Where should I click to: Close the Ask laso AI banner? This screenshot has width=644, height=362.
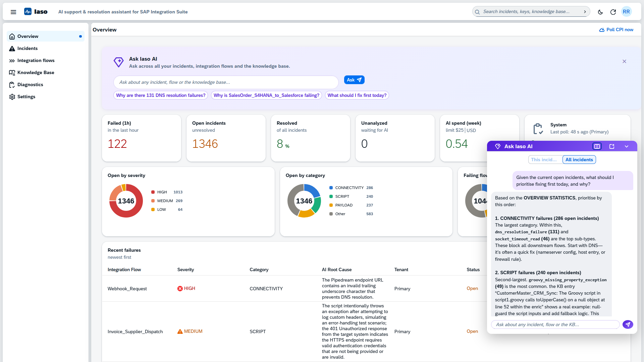pyautogui.click(x=624, y=61)
